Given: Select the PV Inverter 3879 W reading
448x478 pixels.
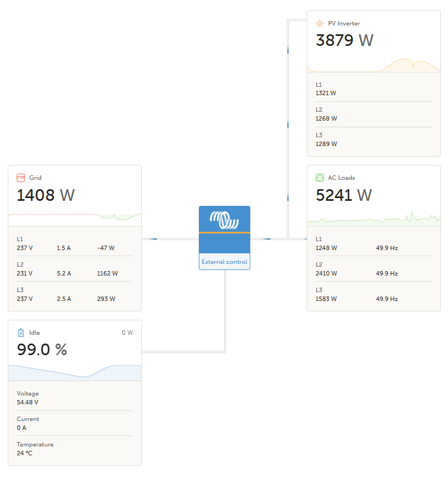Looking at the screenshot, I should tap(344, 40).
